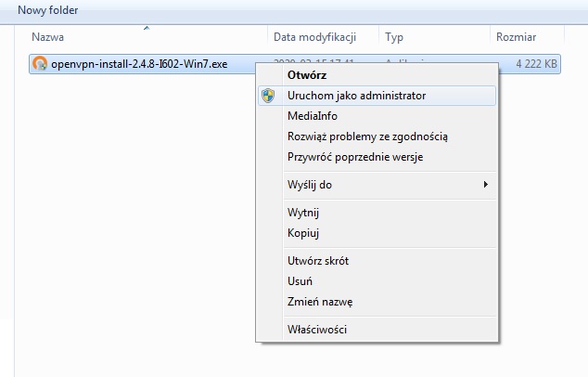
Task: Click the Wyślij do menu item
Action: (310, 185)
